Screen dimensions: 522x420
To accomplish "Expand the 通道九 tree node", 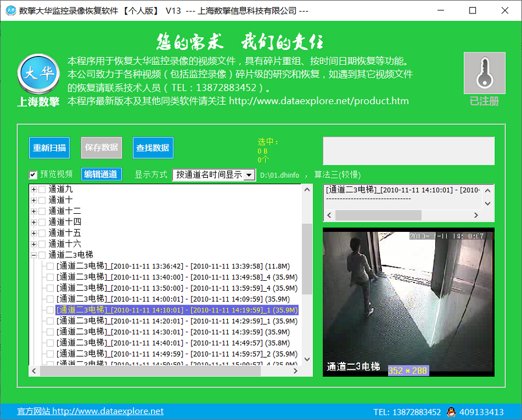I will (x=34, y=189).
